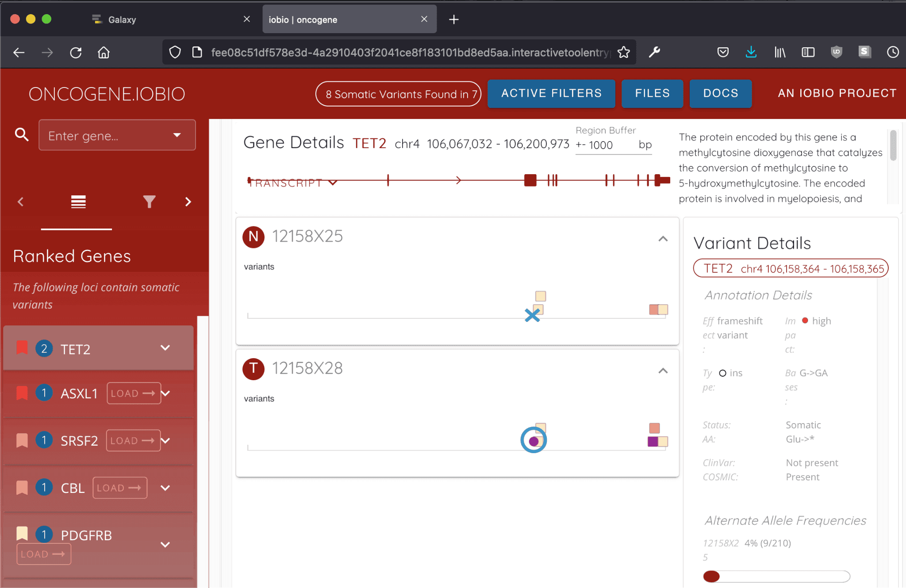Open the browser library icon

click(780, 52)
